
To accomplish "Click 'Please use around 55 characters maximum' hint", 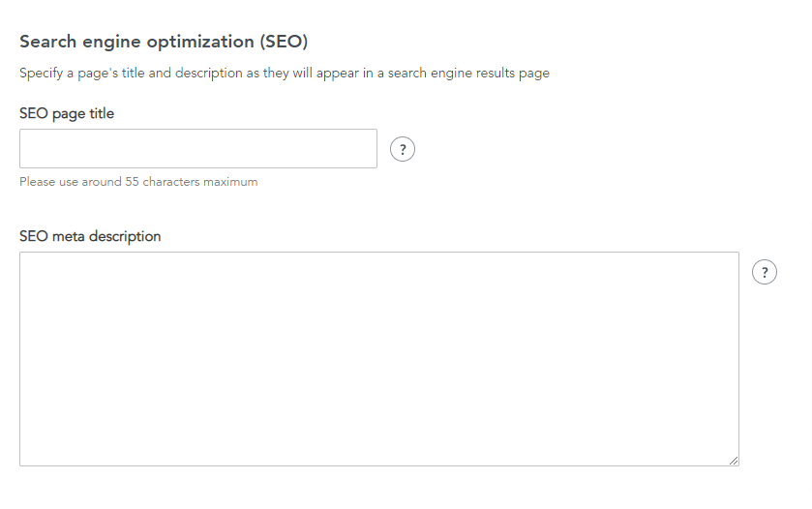I will pos(138,182).
